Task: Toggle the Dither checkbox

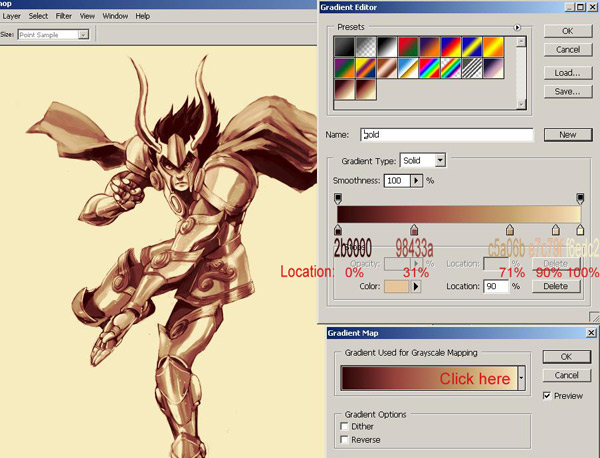Action: pos(344,426)
